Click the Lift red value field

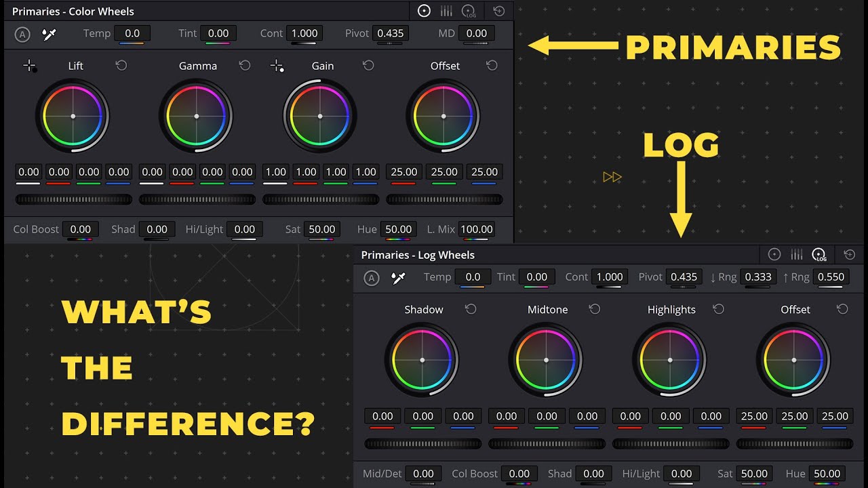coord(59,172)
